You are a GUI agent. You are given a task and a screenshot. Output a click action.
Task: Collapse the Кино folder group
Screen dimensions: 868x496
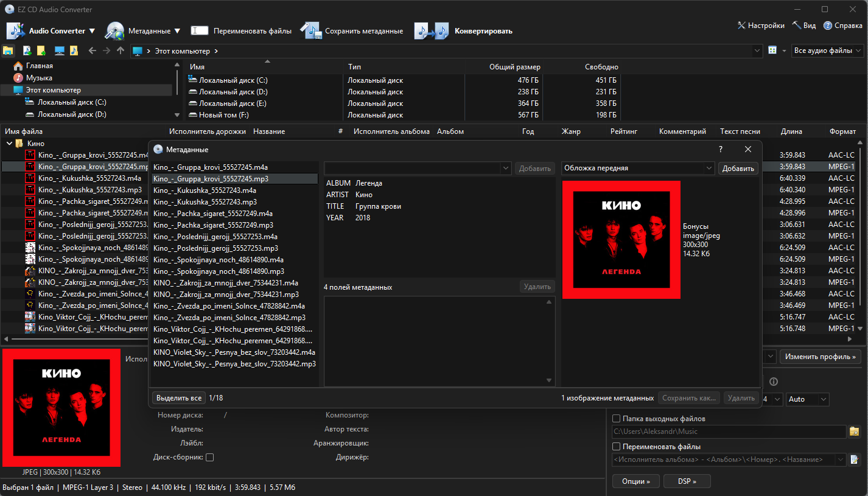9,144
